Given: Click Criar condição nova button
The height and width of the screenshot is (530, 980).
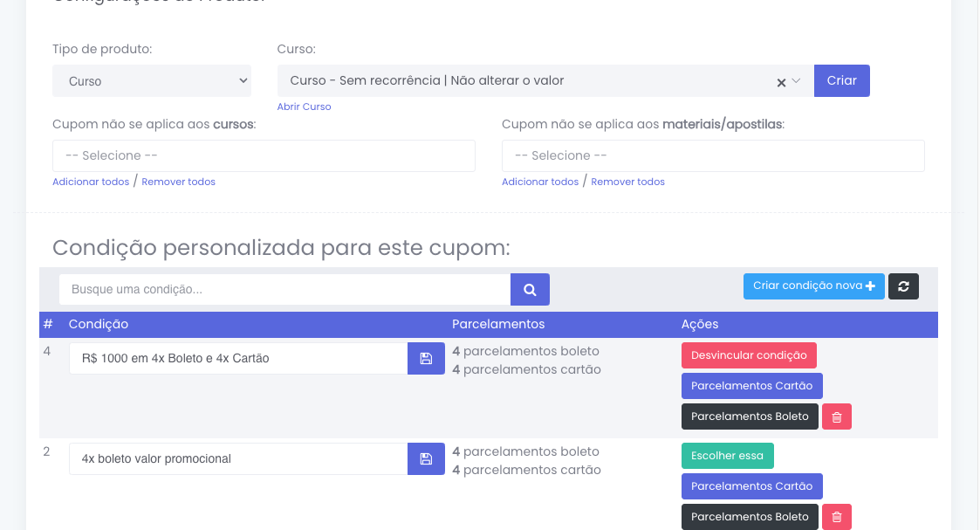Looking at the screenshot, I should [x=813, y=286].
